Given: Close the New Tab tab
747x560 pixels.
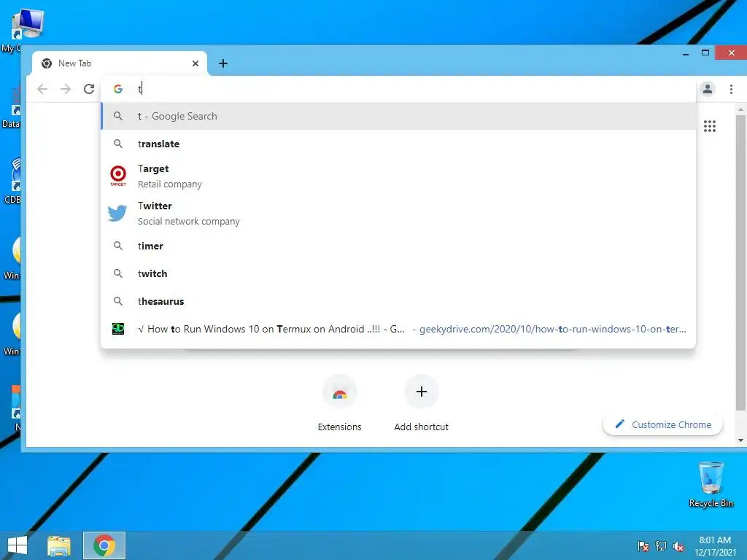Looking at the screenshot, I should [196, 63].
